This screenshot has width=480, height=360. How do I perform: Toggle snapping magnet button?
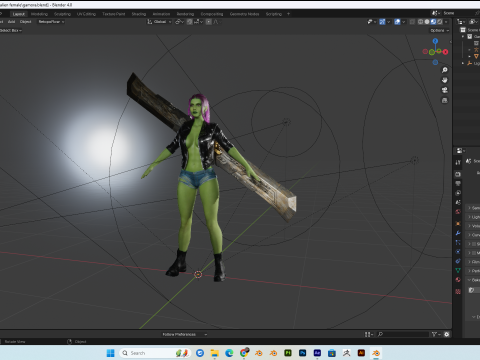pos(189,22)
